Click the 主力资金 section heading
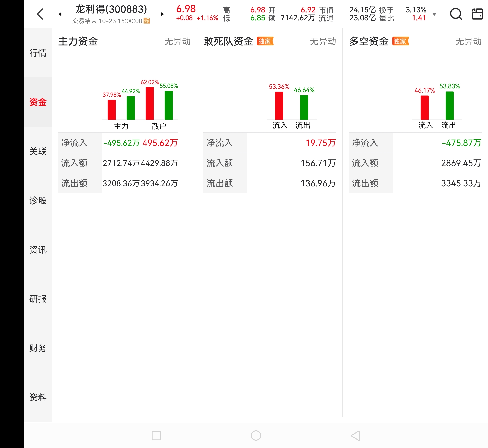 click(78, 41)
